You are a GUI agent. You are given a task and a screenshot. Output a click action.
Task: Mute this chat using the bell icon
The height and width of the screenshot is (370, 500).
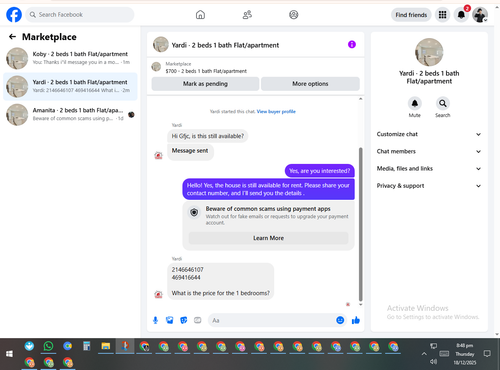click(x=415, y=103)
